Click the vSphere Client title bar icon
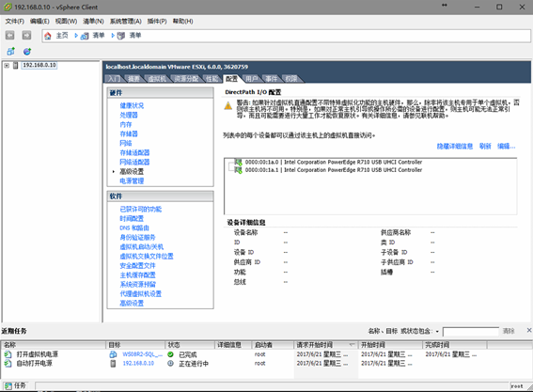The image size is (533, 392). pyautogui.click(x=8, y=7)
